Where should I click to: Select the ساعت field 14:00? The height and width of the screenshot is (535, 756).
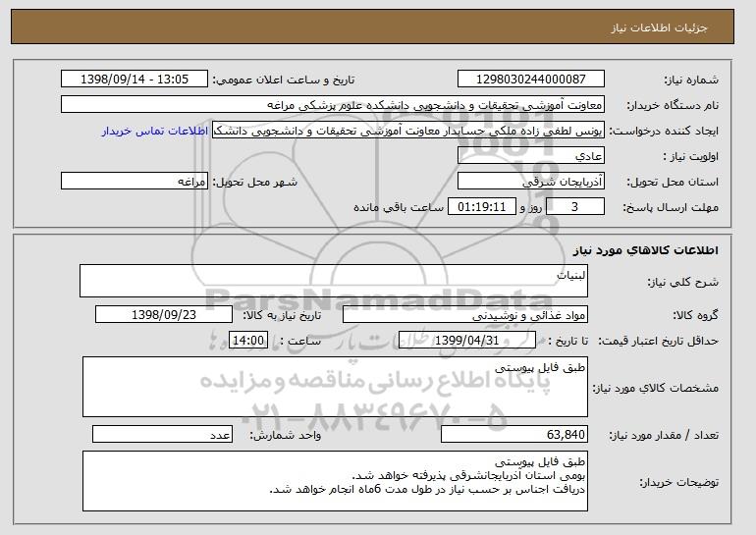(248, 341)
